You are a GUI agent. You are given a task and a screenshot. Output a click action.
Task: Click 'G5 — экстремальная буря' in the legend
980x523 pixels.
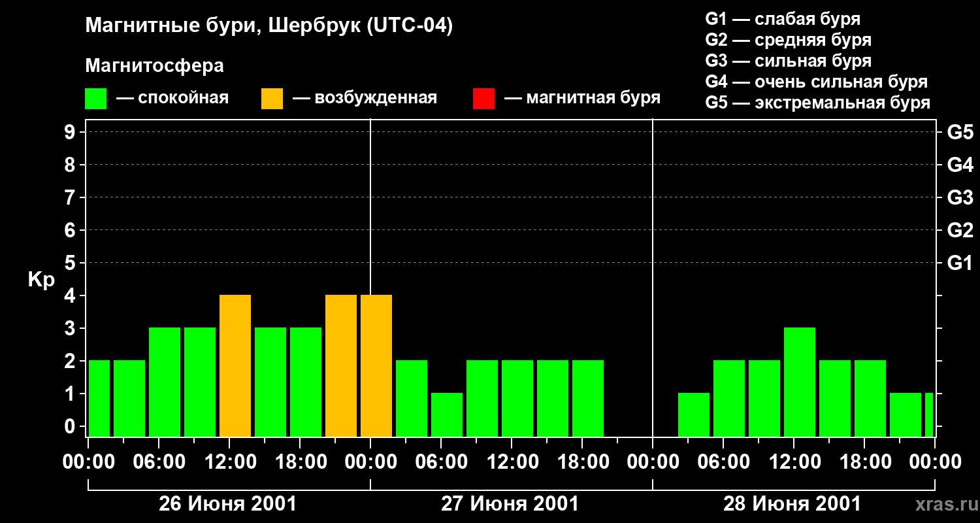[x=818, y=103]
